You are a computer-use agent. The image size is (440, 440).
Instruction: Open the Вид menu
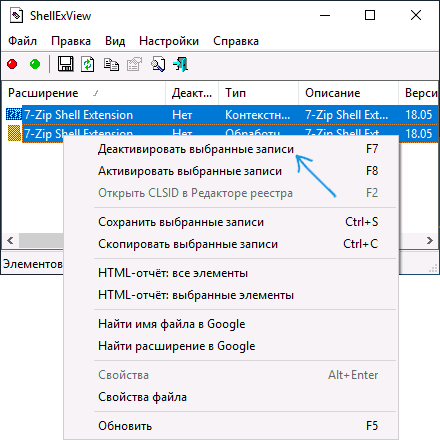click(115, 41)
